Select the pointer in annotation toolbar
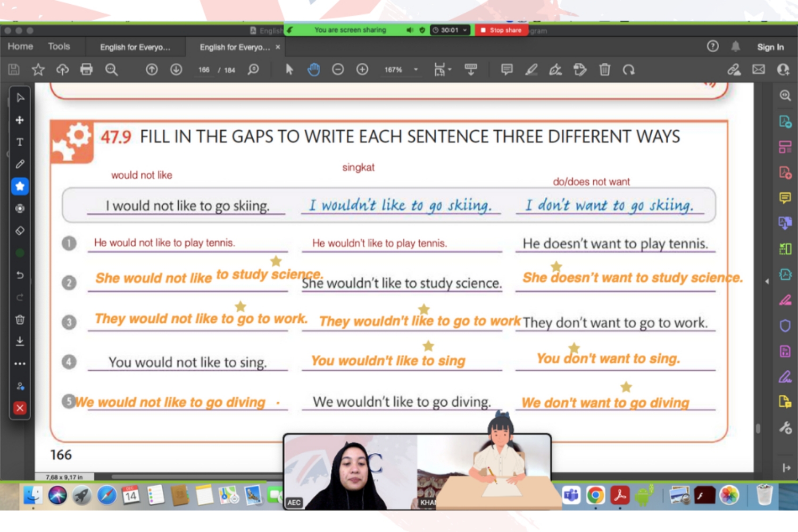This screenshot has width=798, height=532. [x=20, y=98]
